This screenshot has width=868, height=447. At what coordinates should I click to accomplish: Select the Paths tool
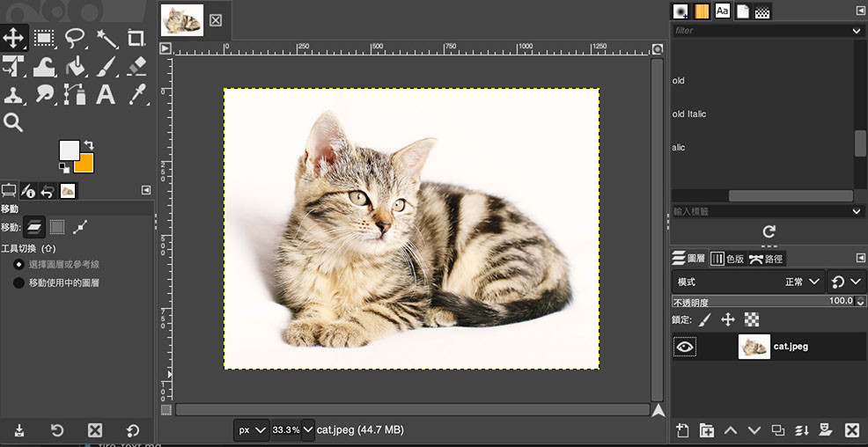[x=75, y=95]
